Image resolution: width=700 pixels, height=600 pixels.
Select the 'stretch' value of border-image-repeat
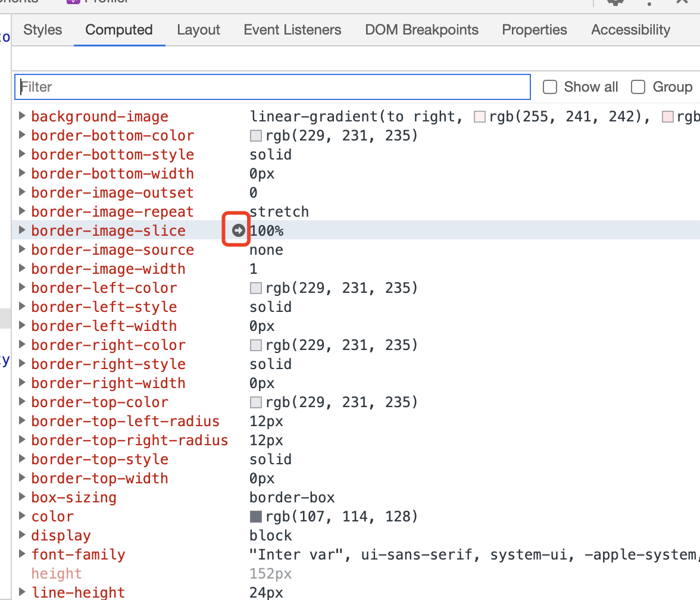click(279, 212)
